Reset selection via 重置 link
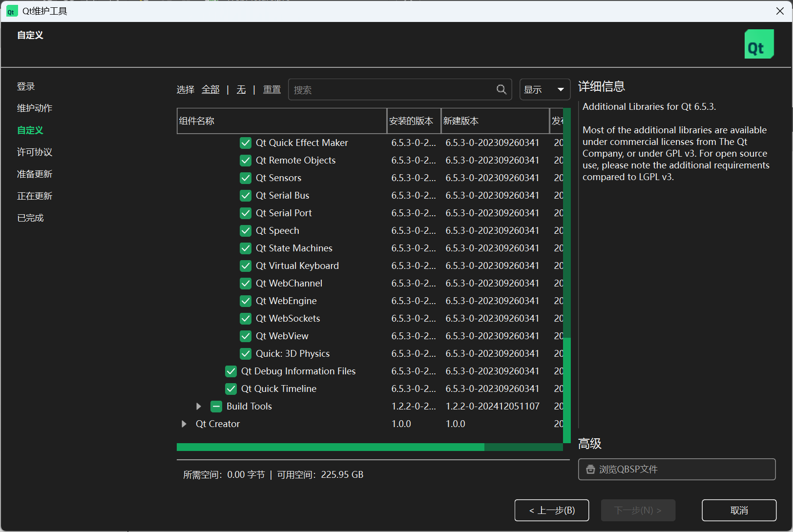The height and width of the screenshot is (532, 793). click(272, 89)
